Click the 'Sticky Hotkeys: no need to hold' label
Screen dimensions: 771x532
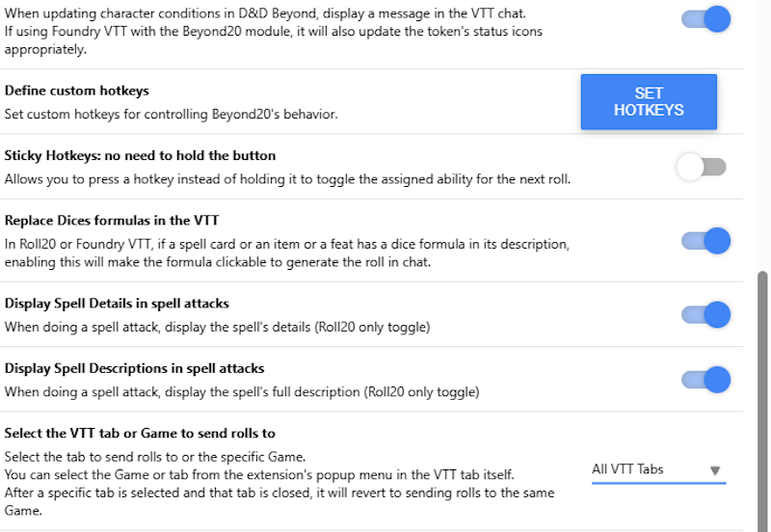(140, 156)
